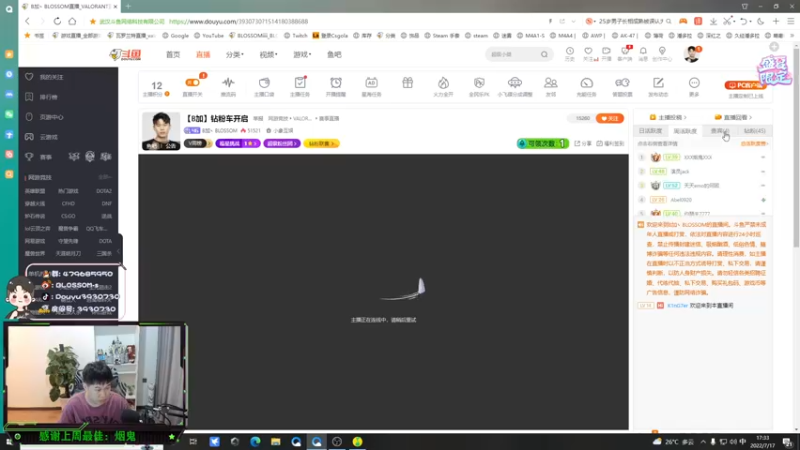Expand the 分类 navigation dropdown
The width and height of the screenshot is (800, 450).
coord(235,55)
